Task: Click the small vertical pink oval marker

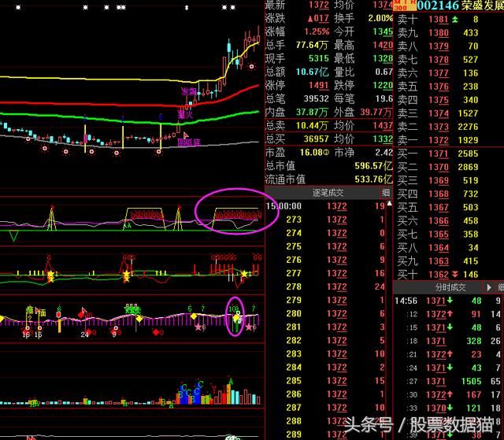Action: tap(234, 316)
